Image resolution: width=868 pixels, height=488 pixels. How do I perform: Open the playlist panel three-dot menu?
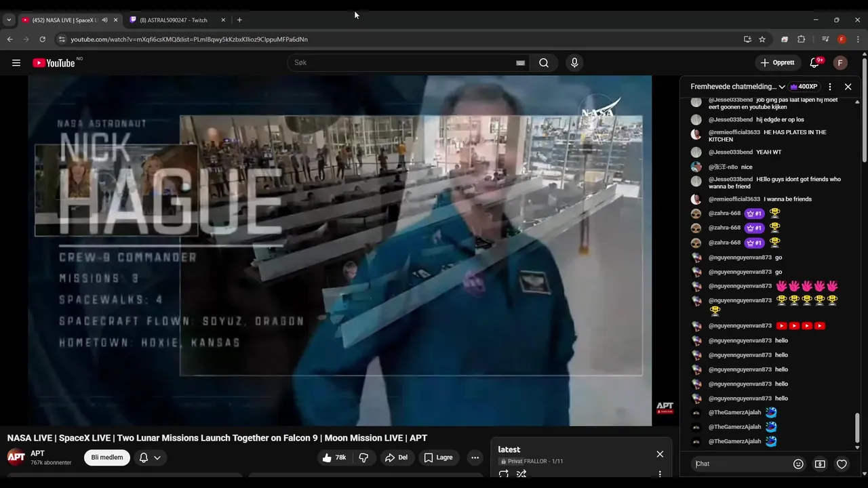660,474
